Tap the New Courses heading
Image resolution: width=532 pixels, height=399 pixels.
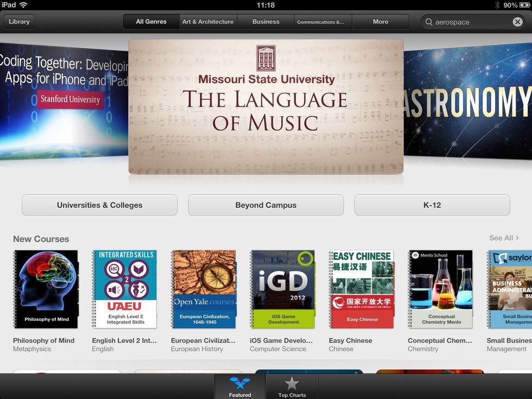click(x=41, y=239)
